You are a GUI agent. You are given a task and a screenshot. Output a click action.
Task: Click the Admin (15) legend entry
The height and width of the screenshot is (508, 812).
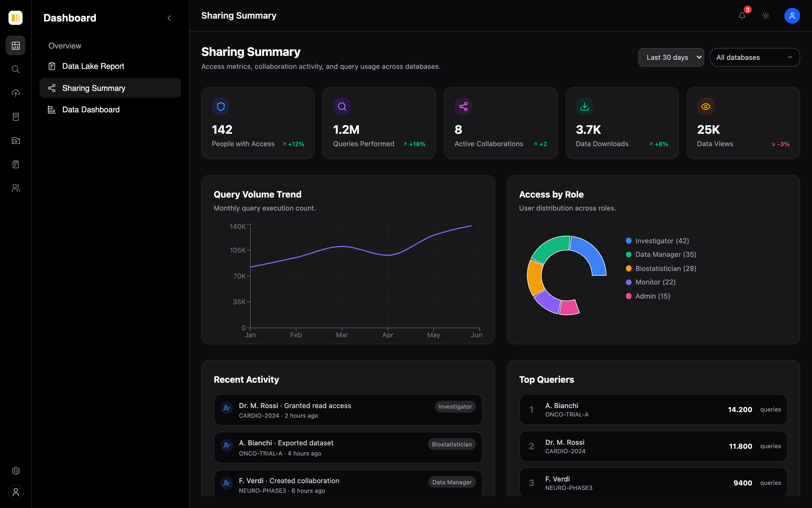[x=648, y=296]
